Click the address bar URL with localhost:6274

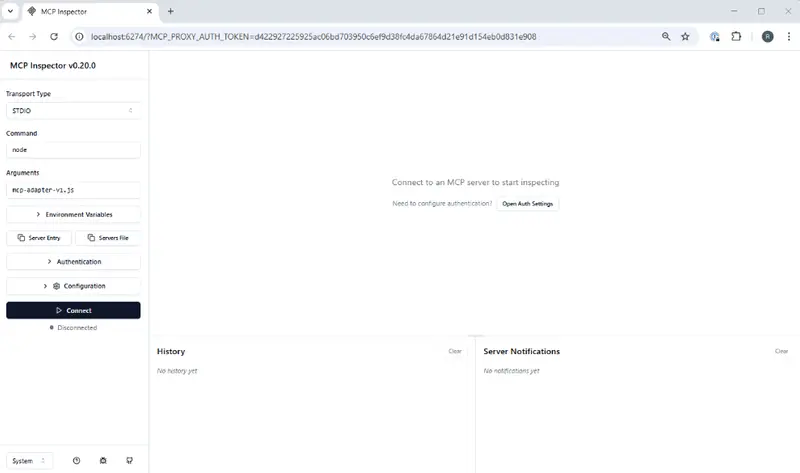(313, 37)
